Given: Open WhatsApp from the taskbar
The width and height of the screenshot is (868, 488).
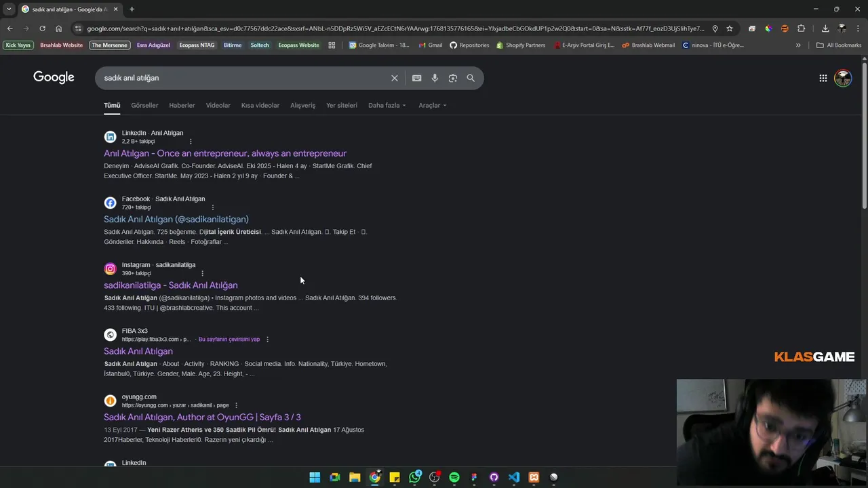Looking at the screenshot, I should 414,477.
